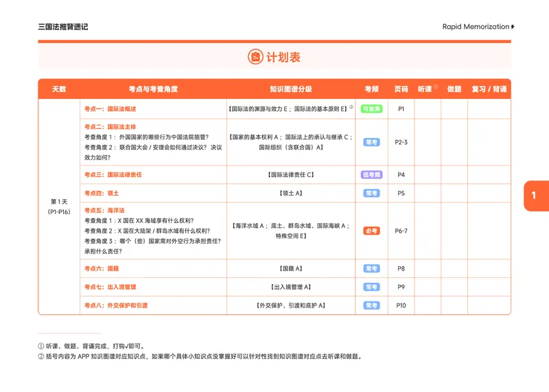Click the clipboard icon beside 计划表
Viewport: 549px width, 392px height.
pos(255,57)
